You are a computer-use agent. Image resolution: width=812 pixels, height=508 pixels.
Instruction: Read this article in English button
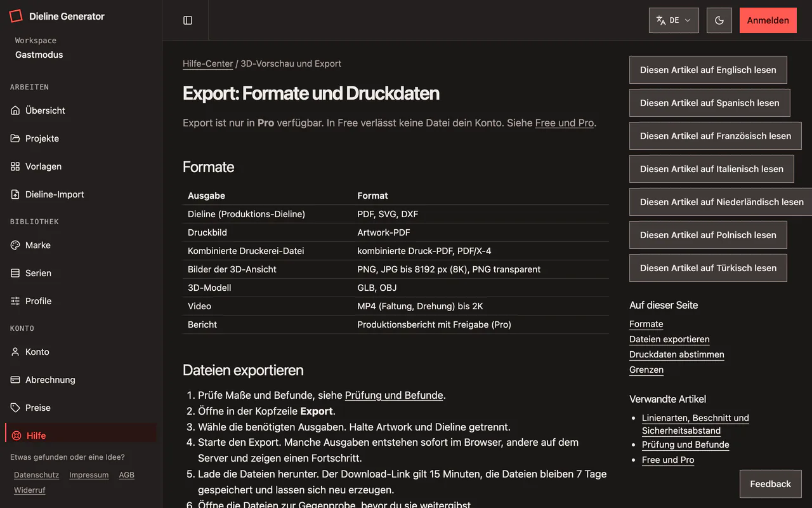click(708, 70)
